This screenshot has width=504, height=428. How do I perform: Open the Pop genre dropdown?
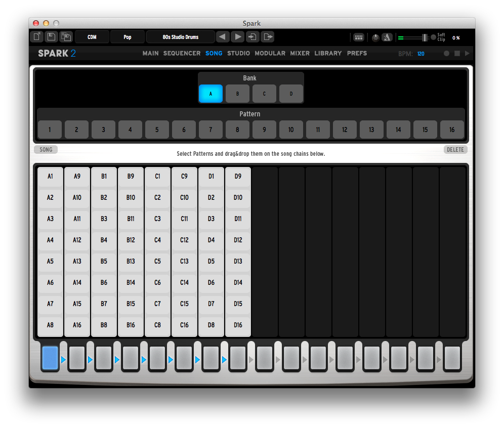128,37
